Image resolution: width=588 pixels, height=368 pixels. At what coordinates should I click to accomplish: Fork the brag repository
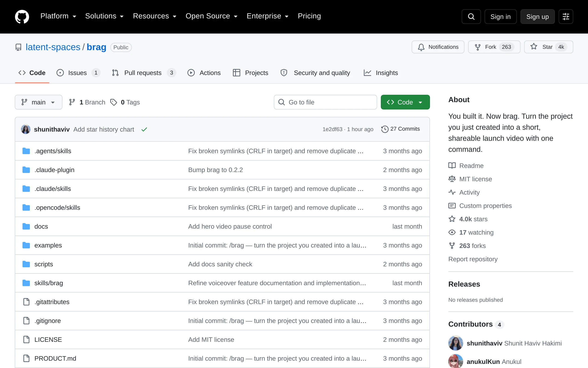[494, 47]
